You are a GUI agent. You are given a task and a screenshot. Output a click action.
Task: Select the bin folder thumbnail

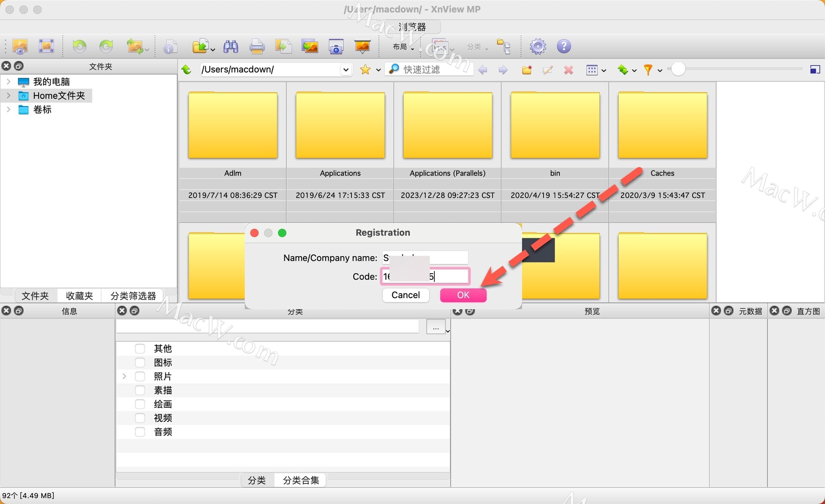tap(555, 125)
